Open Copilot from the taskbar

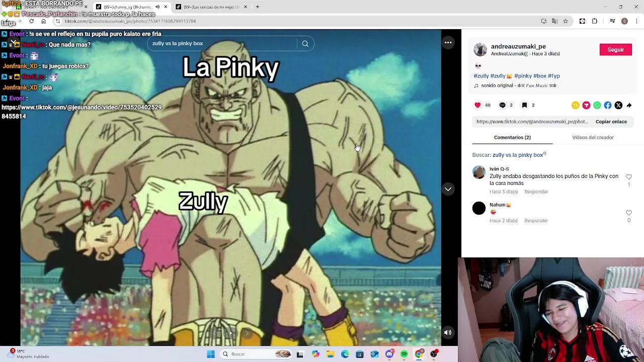tap(315, 354)
